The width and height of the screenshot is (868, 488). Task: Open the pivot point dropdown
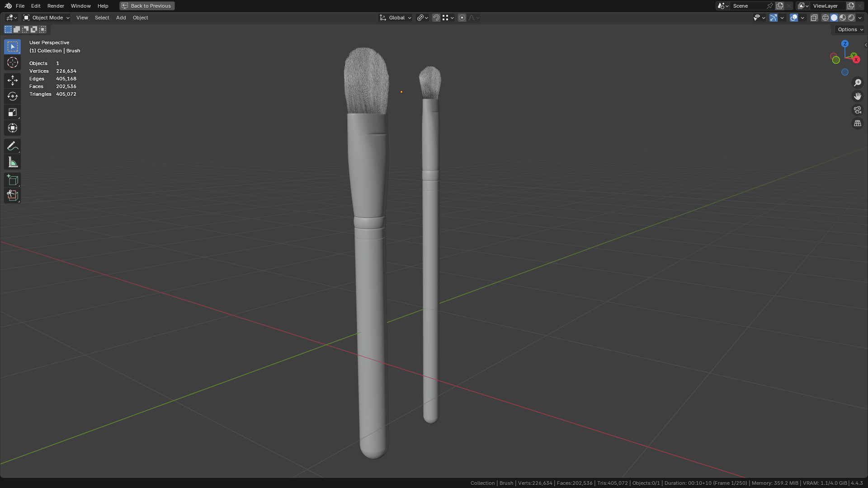click(x=422, y=18)
